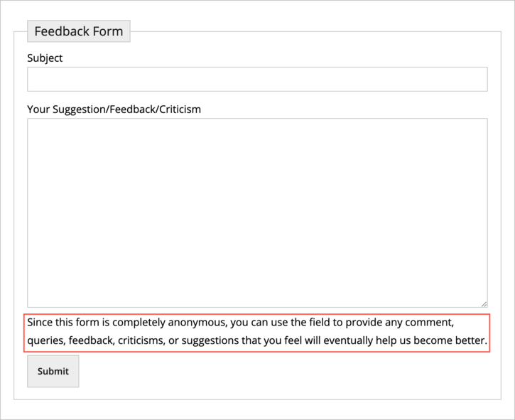
Task: Focus the Suggestion/Feedback/Criticism text area
Action: 257,212
